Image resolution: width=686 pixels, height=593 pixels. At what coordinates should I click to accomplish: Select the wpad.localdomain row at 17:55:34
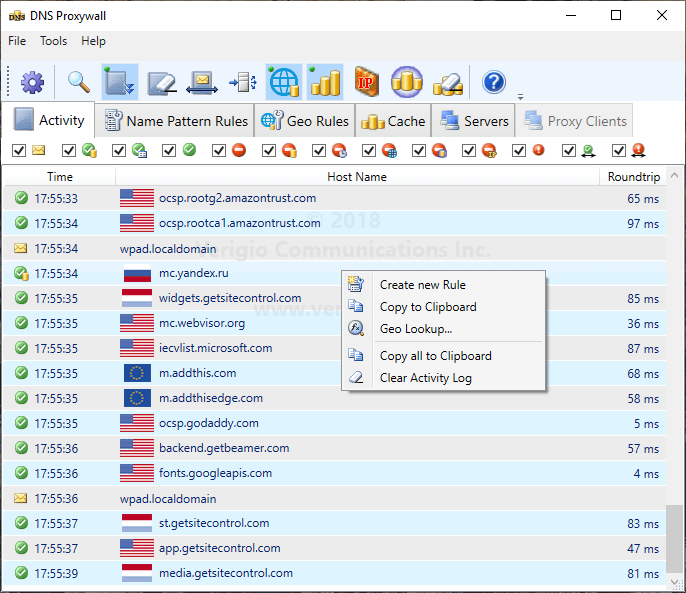click(x=335, y=249)
